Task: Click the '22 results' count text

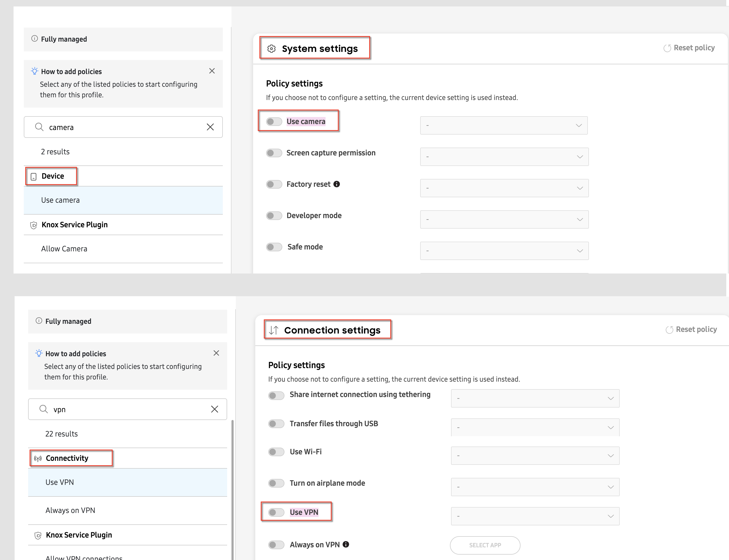Action: point(61,434)
